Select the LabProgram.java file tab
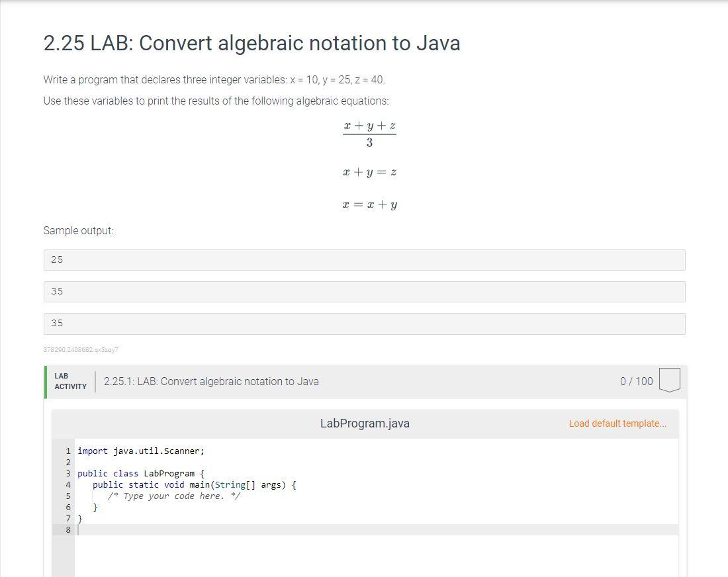This screenshot has width=728, height=577. (365, 423)
